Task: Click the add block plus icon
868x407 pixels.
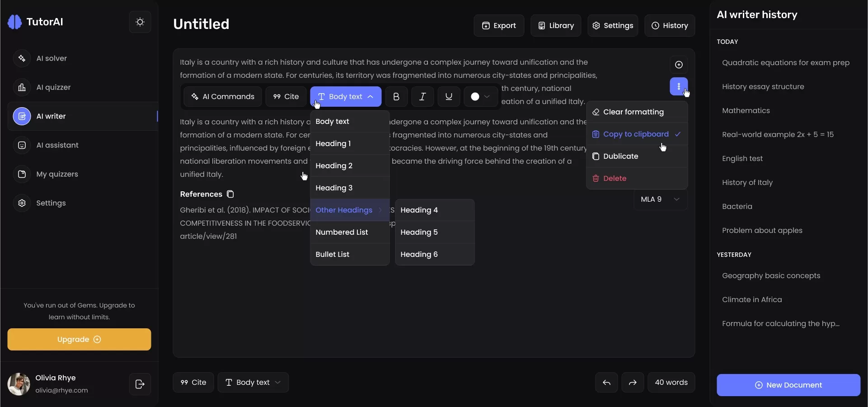Action: [x=679, y=65]
